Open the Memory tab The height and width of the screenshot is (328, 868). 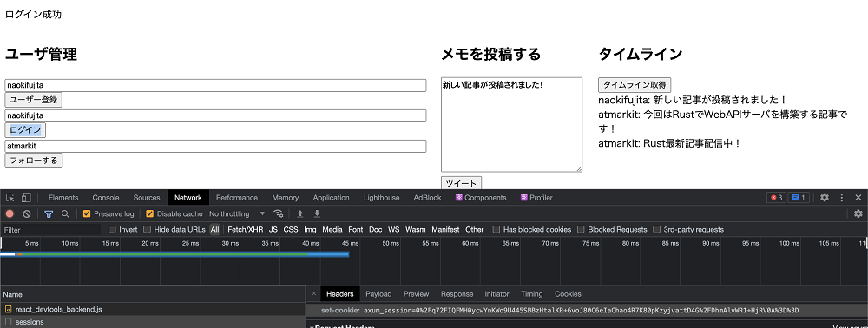(285, 198)
